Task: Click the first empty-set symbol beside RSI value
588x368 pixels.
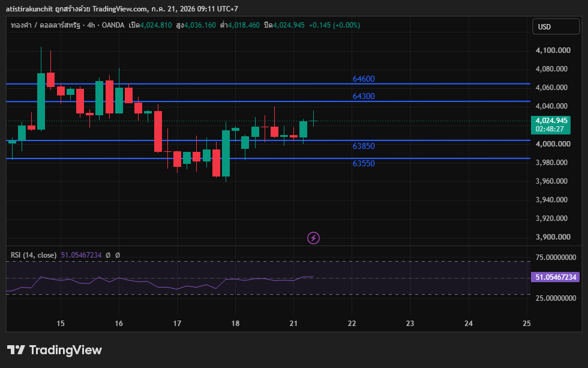Action: point(108,255)
